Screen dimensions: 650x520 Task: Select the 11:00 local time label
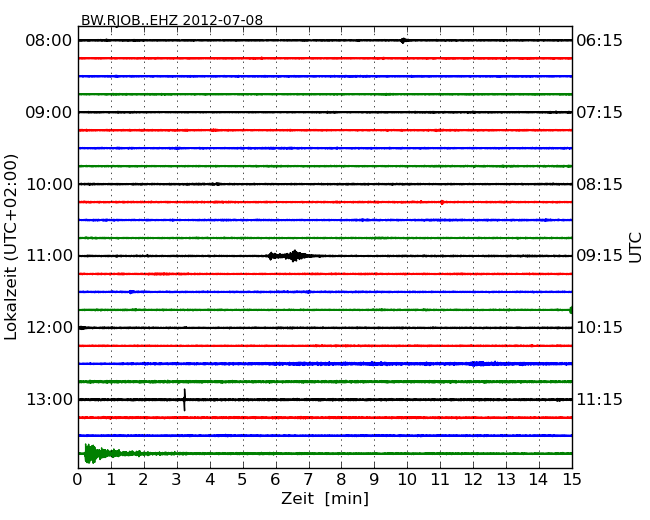click(49, 256)
